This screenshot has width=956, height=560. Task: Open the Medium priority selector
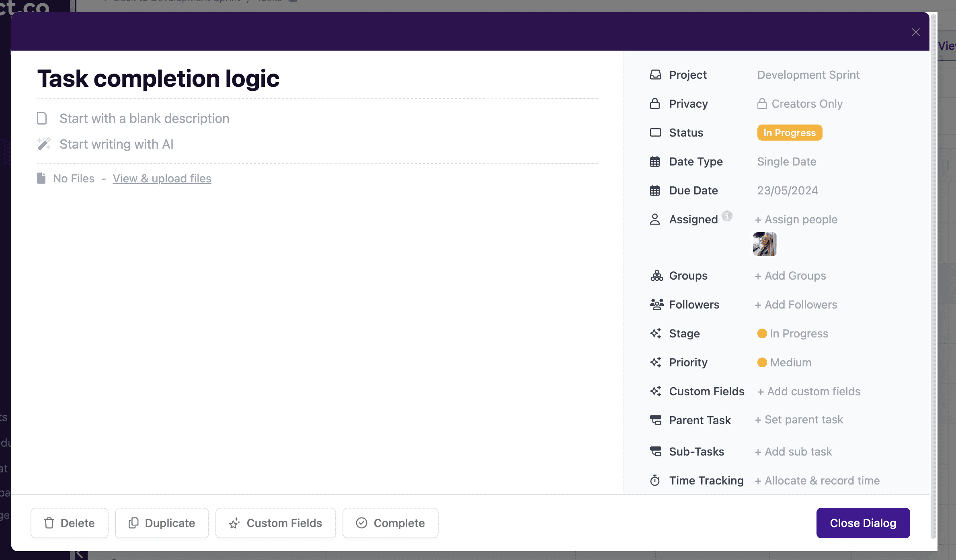790,362
